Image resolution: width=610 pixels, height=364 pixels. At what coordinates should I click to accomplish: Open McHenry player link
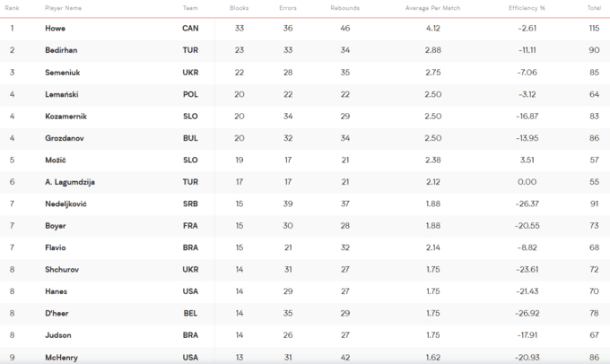(62, 358)
